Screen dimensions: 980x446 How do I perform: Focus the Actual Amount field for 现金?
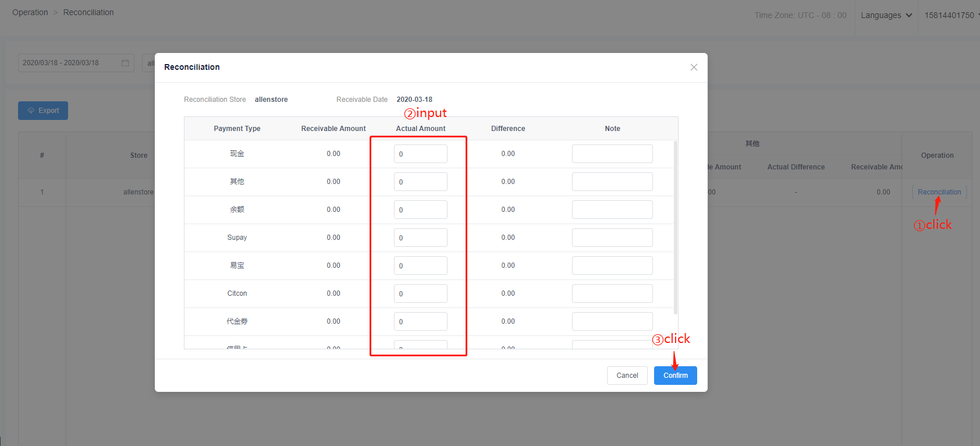click(420, 154)
